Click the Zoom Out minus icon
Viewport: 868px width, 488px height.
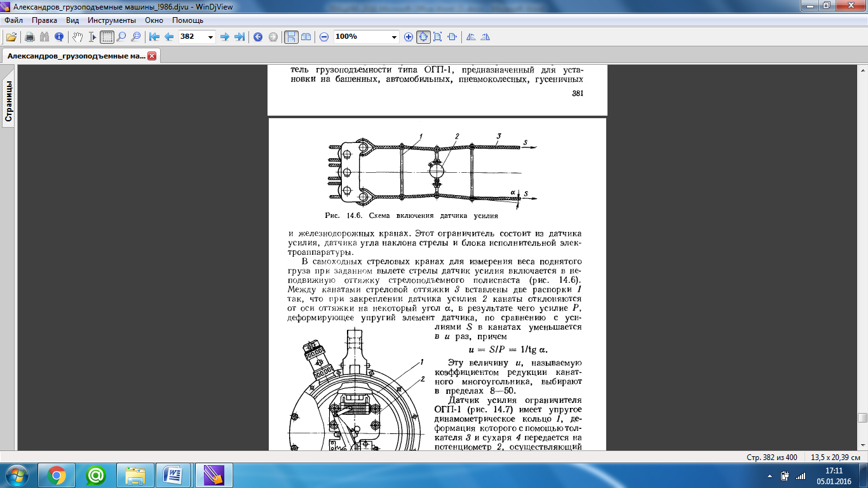324,37
